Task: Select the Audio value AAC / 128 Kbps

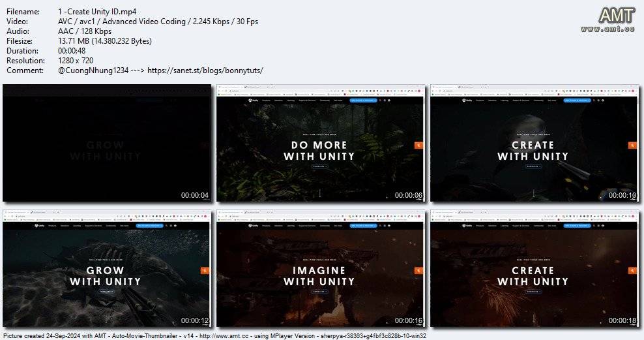Action: (85, 31)
